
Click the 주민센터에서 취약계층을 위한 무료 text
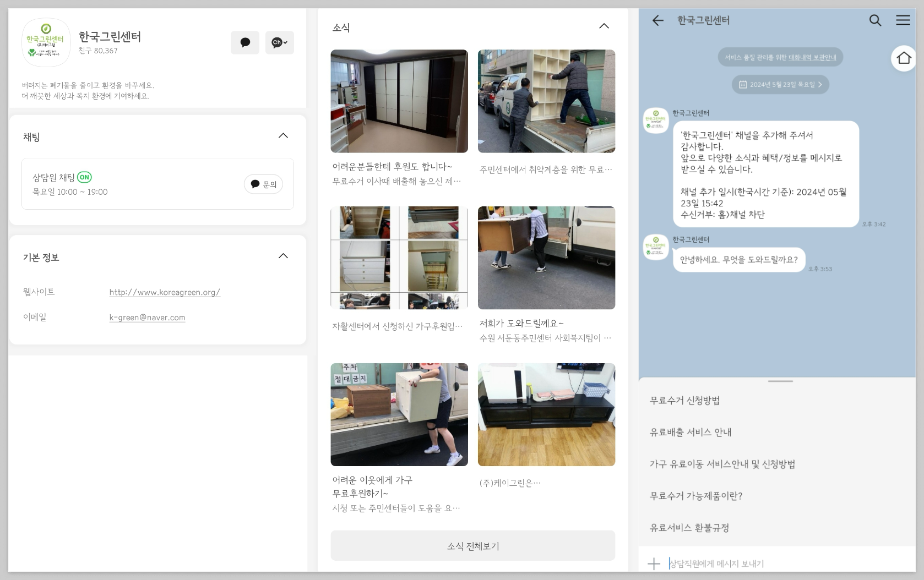tap(545, 169)
